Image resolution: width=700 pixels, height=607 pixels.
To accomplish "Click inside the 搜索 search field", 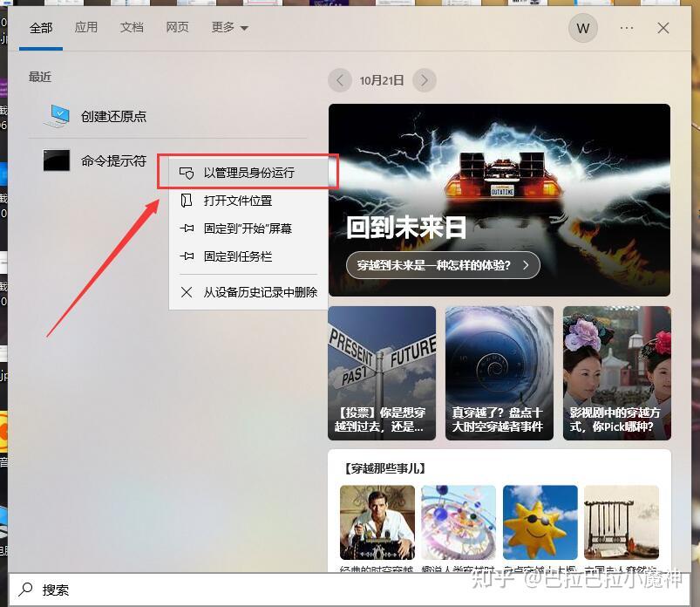I will (174, 590).
